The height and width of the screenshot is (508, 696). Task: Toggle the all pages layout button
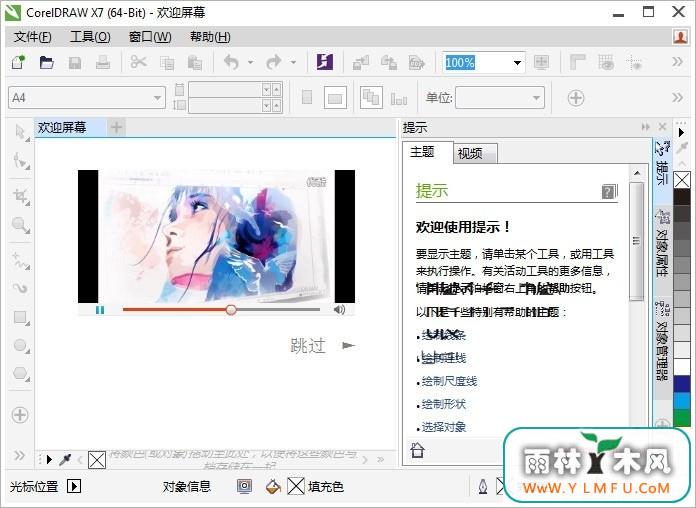click(371, 97)
